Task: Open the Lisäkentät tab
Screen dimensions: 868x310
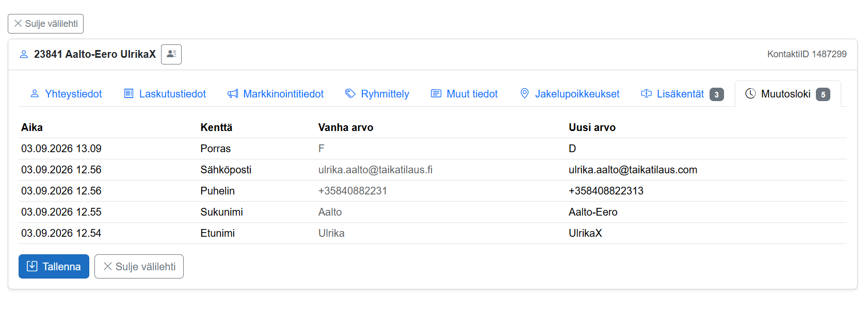Action: tap(682, 94)
